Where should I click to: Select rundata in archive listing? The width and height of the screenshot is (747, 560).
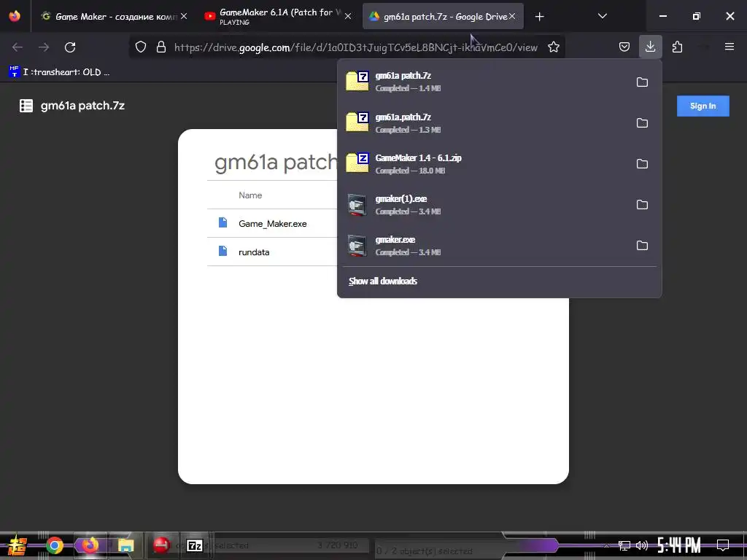click(254, 252)
